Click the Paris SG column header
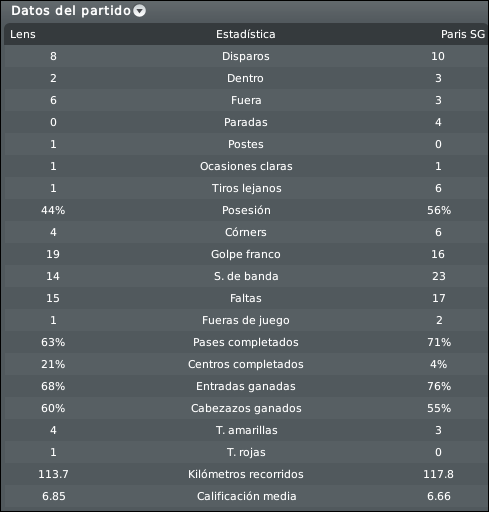The image size is (489, 512). pyautogui.click(x=463, y=34)
